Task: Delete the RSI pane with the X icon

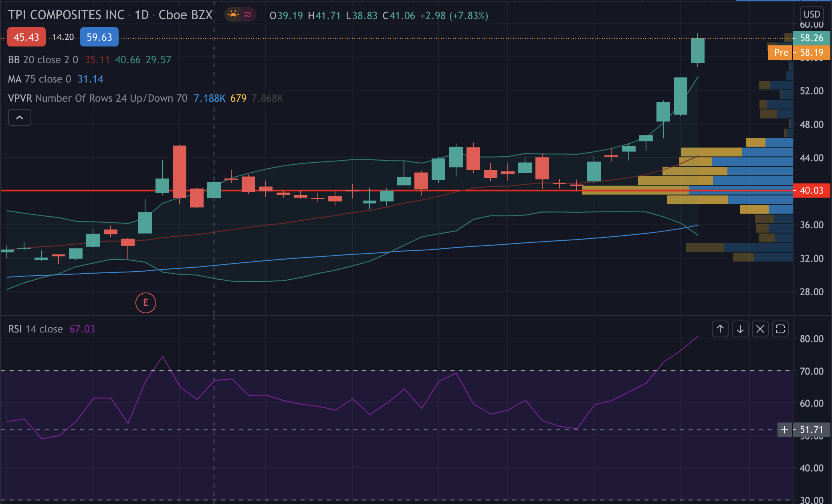Action: click(x=760, y=329)
